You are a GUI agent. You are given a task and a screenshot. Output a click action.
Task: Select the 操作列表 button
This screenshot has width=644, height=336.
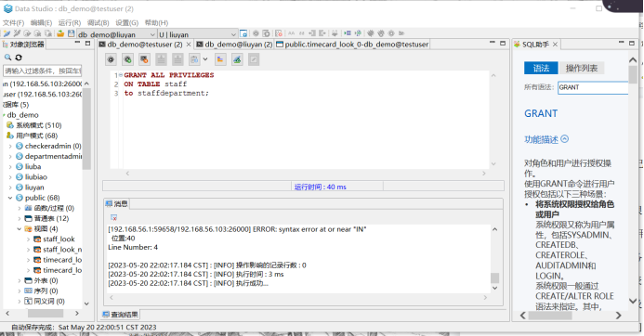(582, 68)
